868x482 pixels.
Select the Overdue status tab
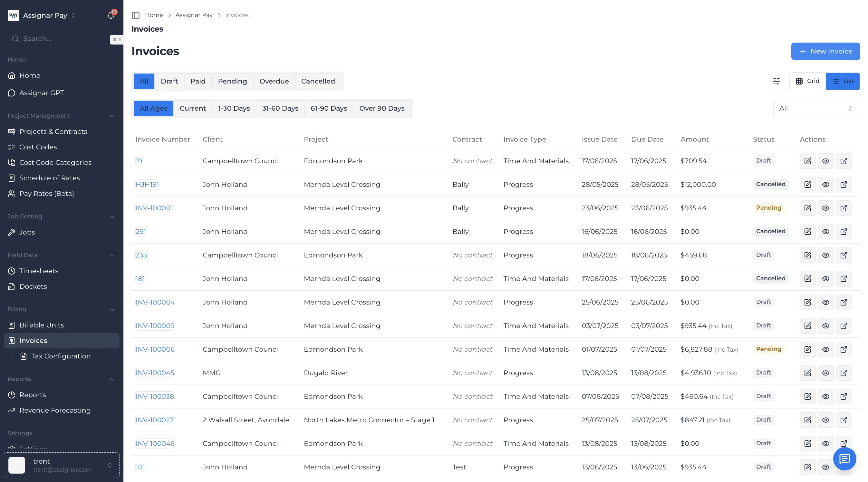click(x=274, y=81)
